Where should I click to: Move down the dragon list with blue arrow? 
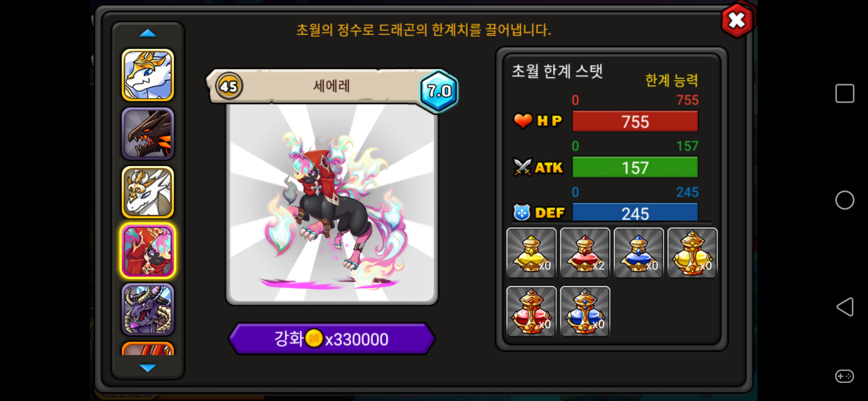click(x=147, y=367)
